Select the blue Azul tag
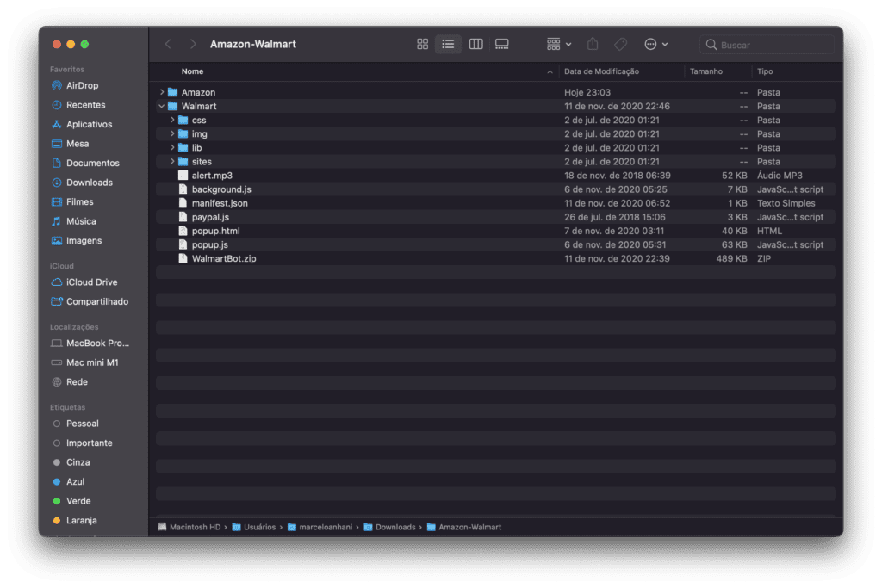Viewport: 882px width, 588px height. tap(75, 481)
